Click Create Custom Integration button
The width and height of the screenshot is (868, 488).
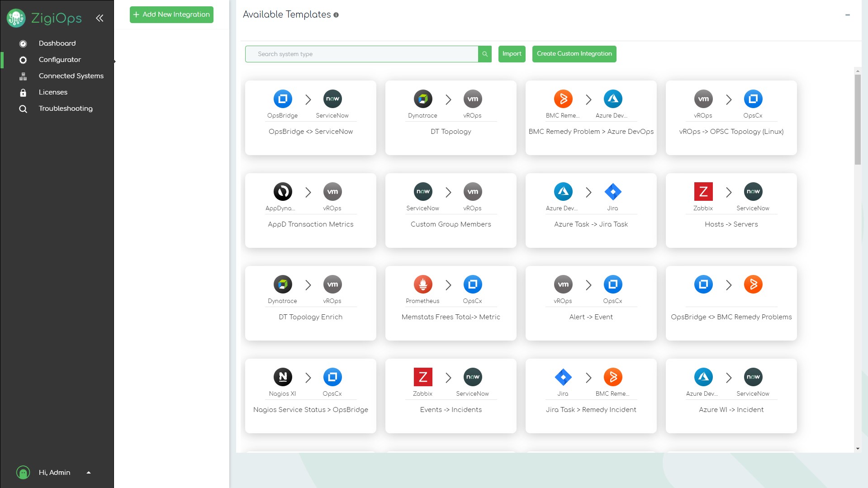[574, 54]
